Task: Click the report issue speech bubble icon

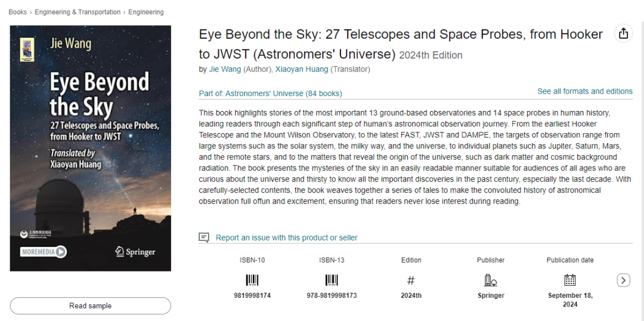Action: pos(204,237)
